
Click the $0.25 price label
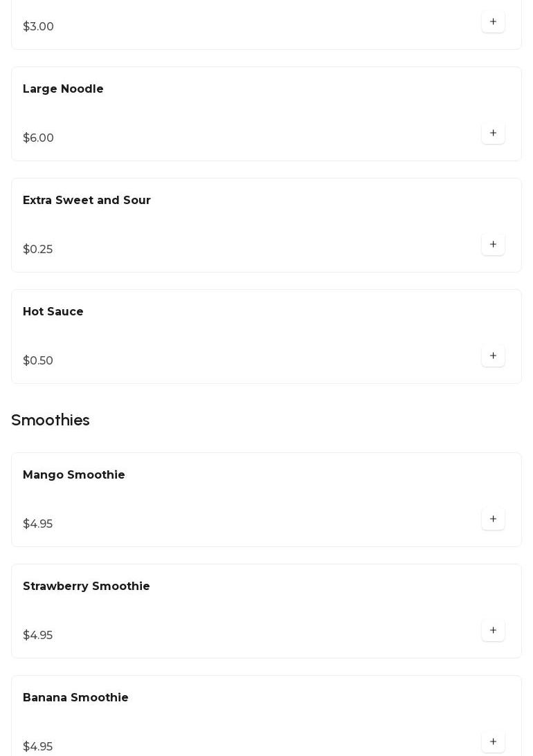(x=37, y=250)
